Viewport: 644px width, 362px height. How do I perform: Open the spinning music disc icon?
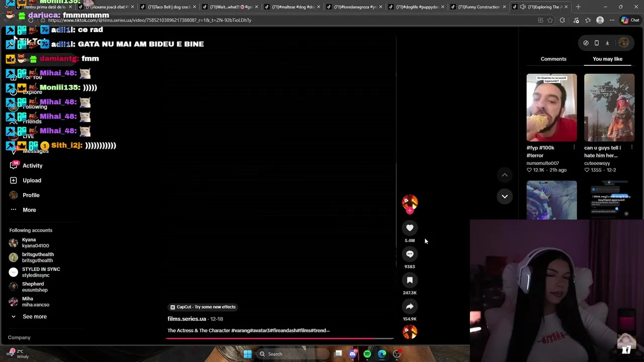410,332
